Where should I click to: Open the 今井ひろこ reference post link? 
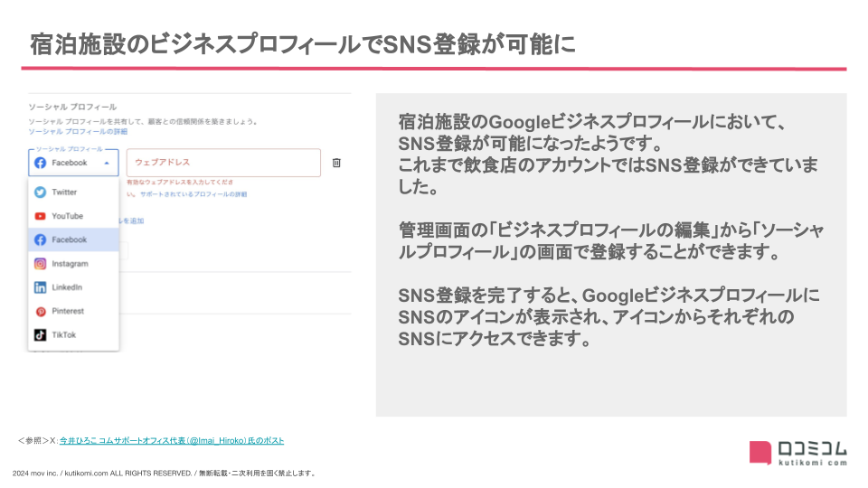172,441
